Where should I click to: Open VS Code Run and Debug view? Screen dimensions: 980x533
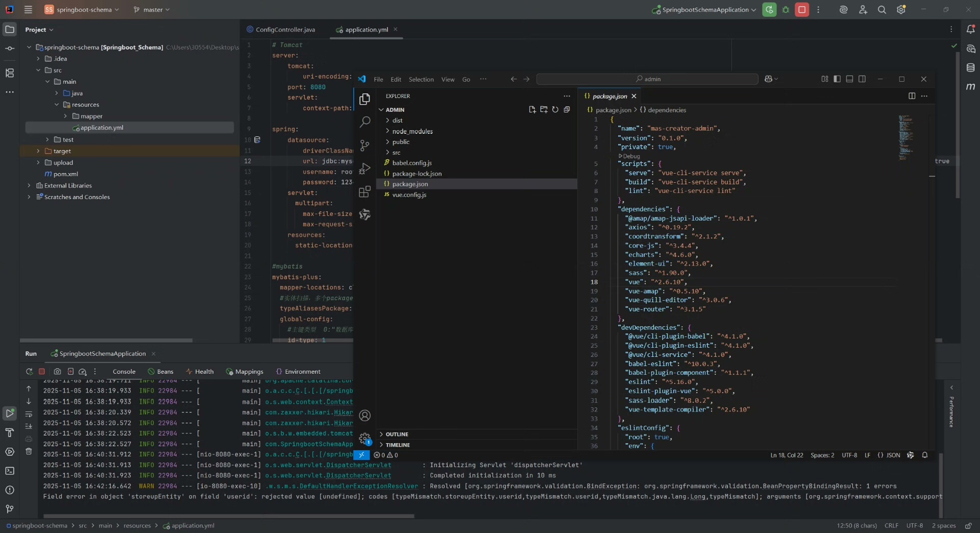click(364, 168)
